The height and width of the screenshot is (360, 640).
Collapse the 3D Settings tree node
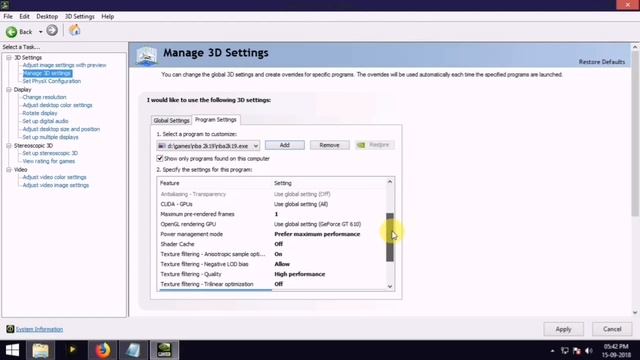coord(9,58)
